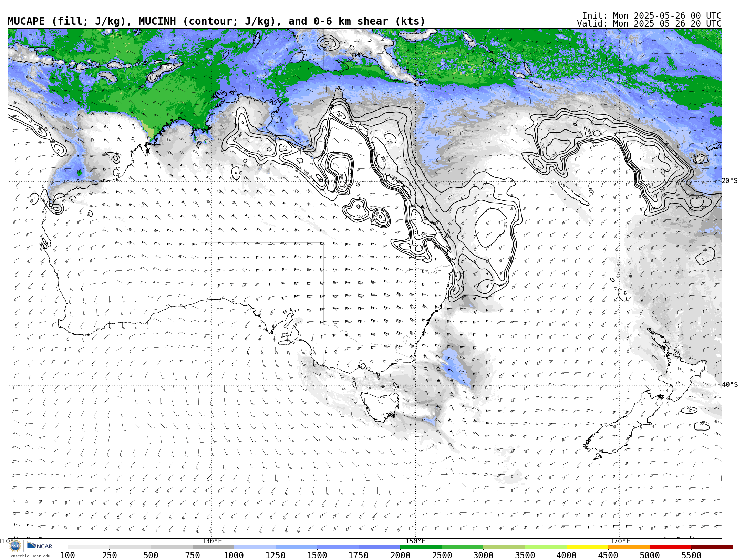Click the 170°E longitude label
This screenshot has width=744, height=560.
(x=620, y=541)
